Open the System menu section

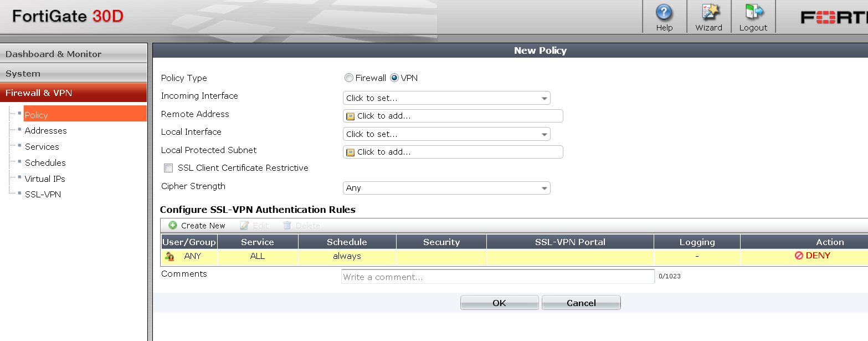(73, 73)
